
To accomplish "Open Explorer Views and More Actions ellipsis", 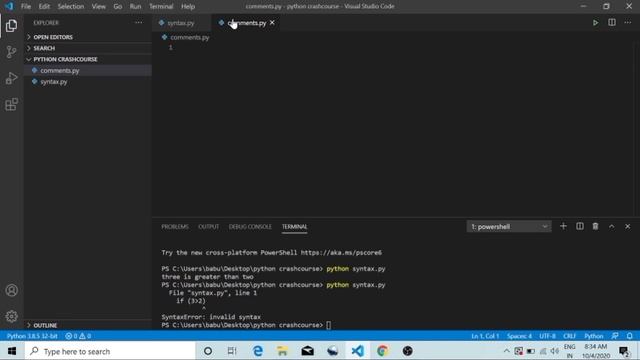I will [x=139, y=23].
